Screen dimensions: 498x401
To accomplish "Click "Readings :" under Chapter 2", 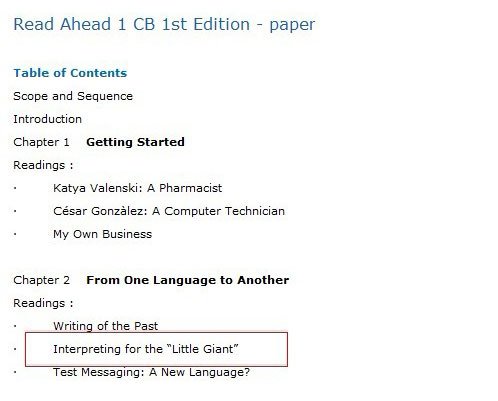I will [43, 303].
